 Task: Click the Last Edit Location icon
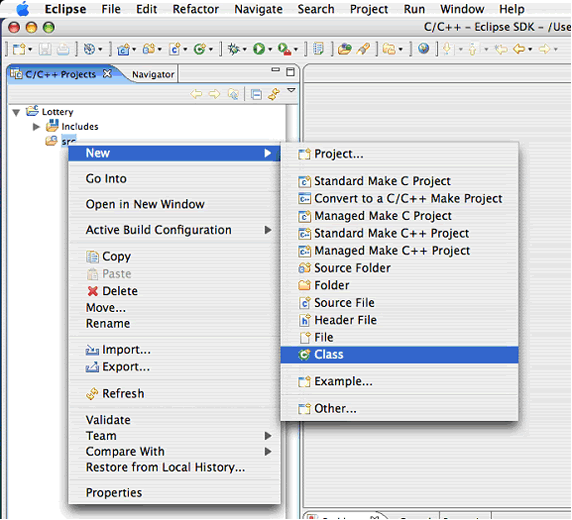coord(501,49)
